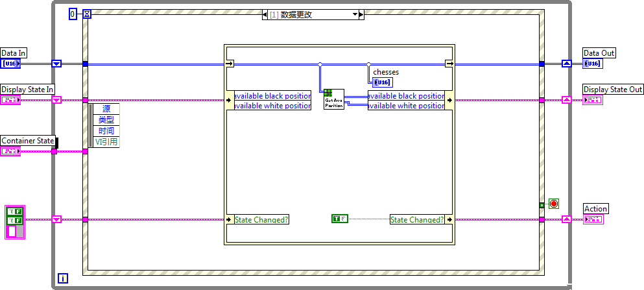Click the chesses U16 local terminal
Viewport: 644px width, 290px height.
(x=382, y=82)
